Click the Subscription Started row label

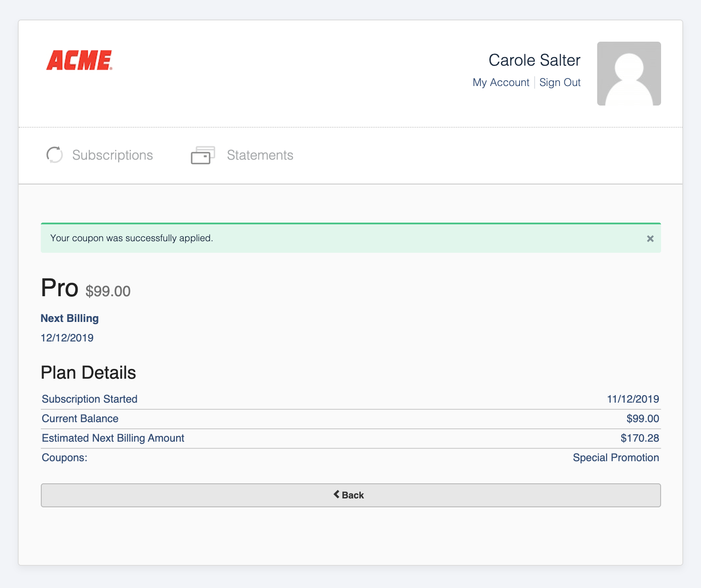(x=89, y=399)
